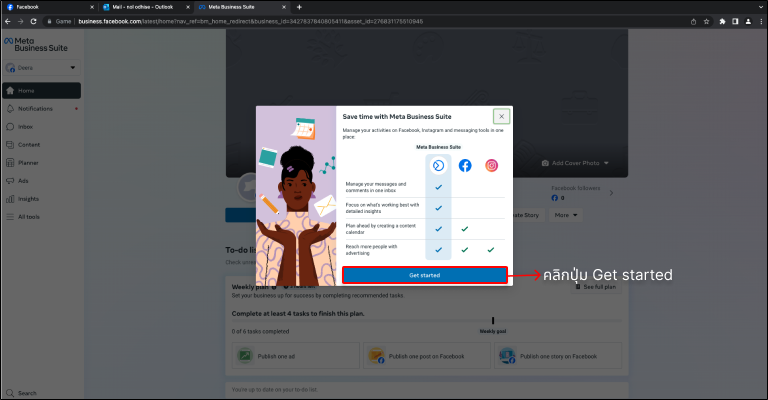The width and height of the screenshot is (768, 400).
Task: Click the Get started button
Action: point(425,275)
